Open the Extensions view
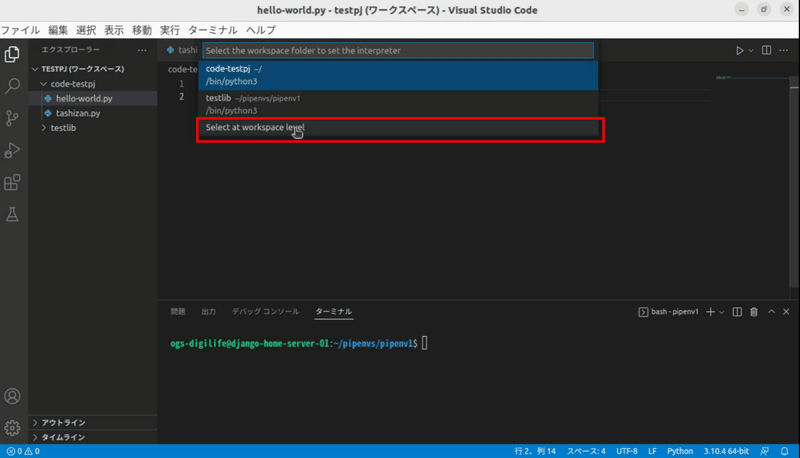The height and width of the screenshot is (458, 800). pos(12,183)
